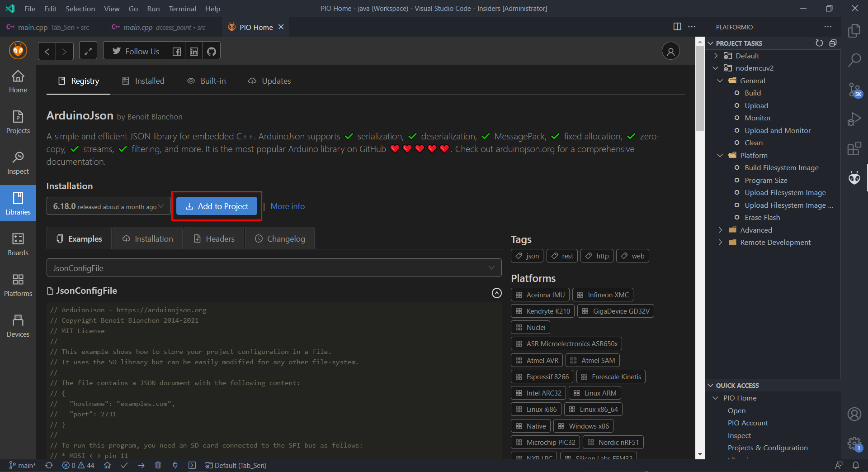Run the Erase Flash task
The width and height of the screenshot is (868, 472).
tap(762, 217)
